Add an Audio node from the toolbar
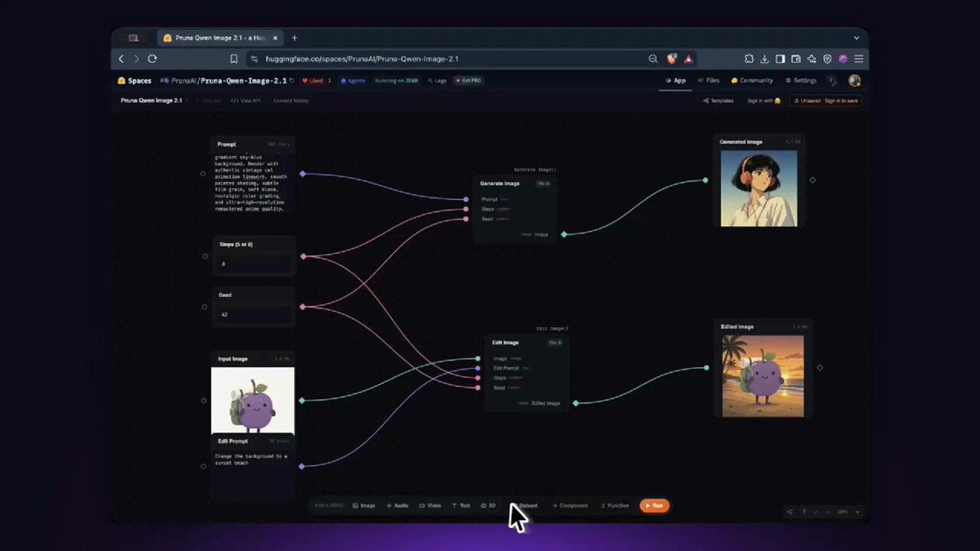 (x=398, y=506)
